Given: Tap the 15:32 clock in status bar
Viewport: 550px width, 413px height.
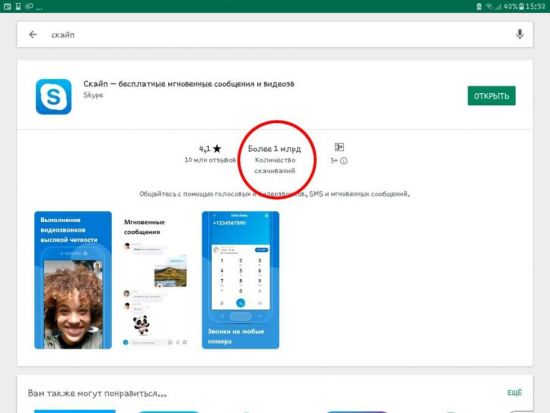Looking at the screenshot, I should (535, 6).
